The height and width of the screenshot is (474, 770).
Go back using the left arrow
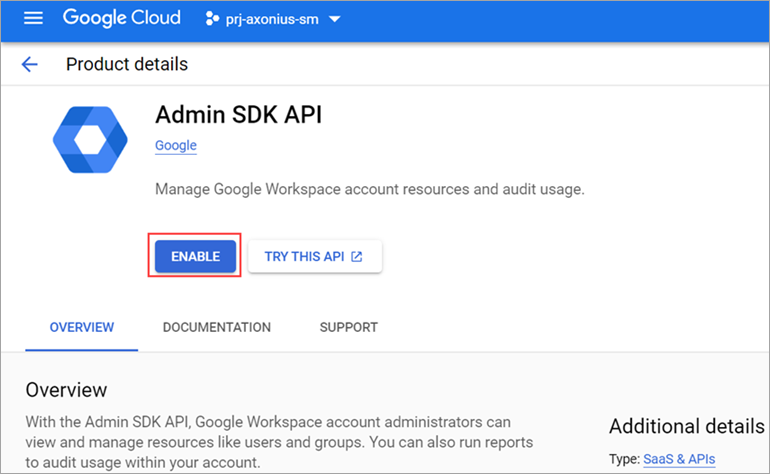(x=29, y=64)
